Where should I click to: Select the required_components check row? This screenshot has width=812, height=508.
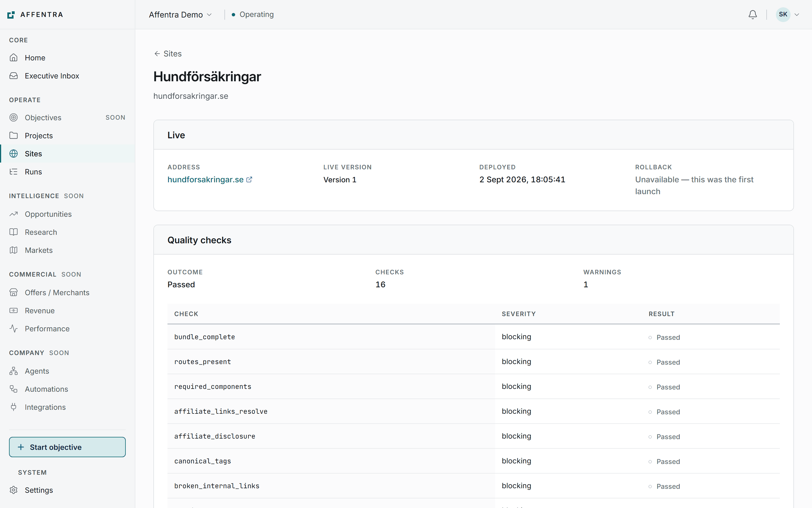coord(473,386)
